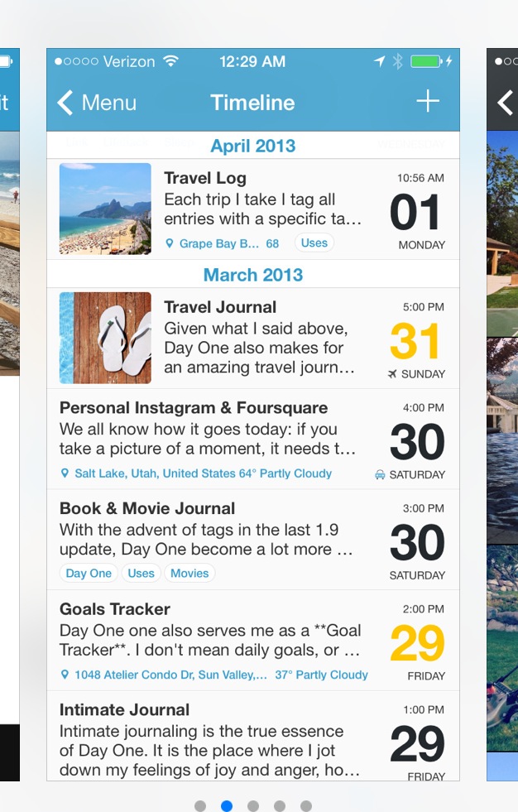Screen dimensions: 518x812
Task: Open the Intimate Journal entry
Action: click(x=253, y=736)
